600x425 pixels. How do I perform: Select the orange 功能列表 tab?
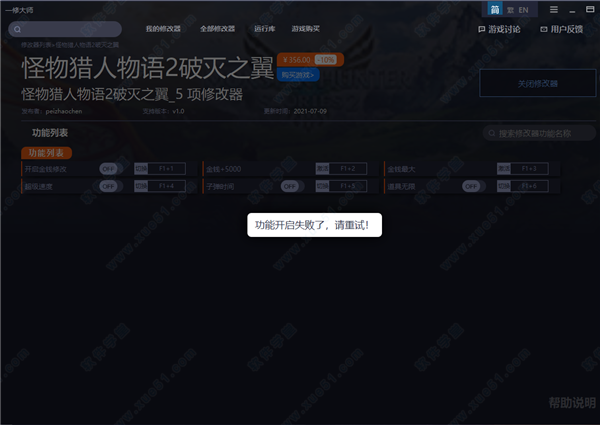pyautogui.click(x=46, y=153)
